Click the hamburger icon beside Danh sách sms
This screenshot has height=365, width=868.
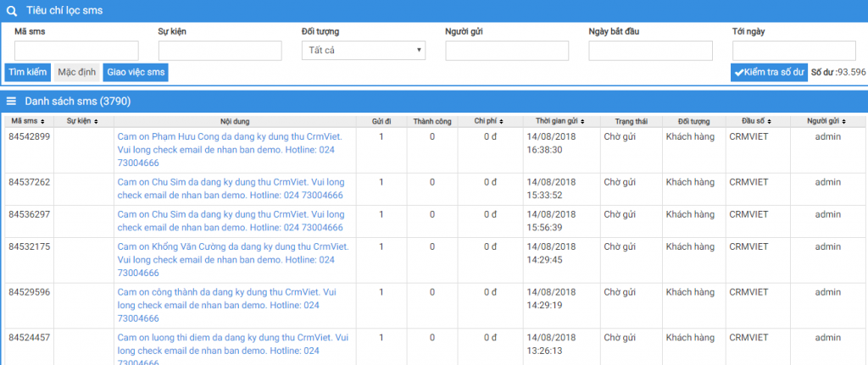click(11, 102)
